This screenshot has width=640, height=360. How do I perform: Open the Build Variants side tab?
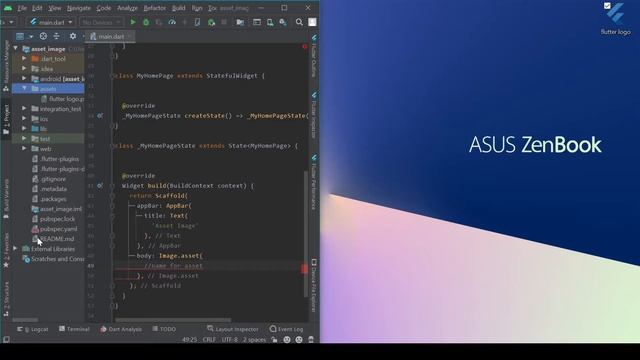tap(6, 198)
